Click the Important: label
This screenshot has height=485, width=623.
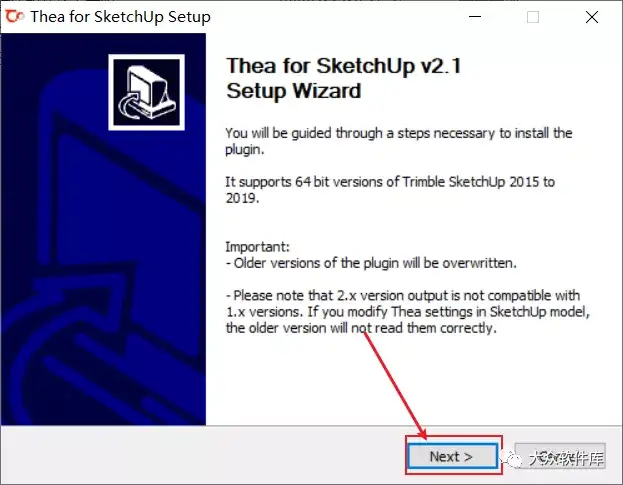(x=257, y=247)
